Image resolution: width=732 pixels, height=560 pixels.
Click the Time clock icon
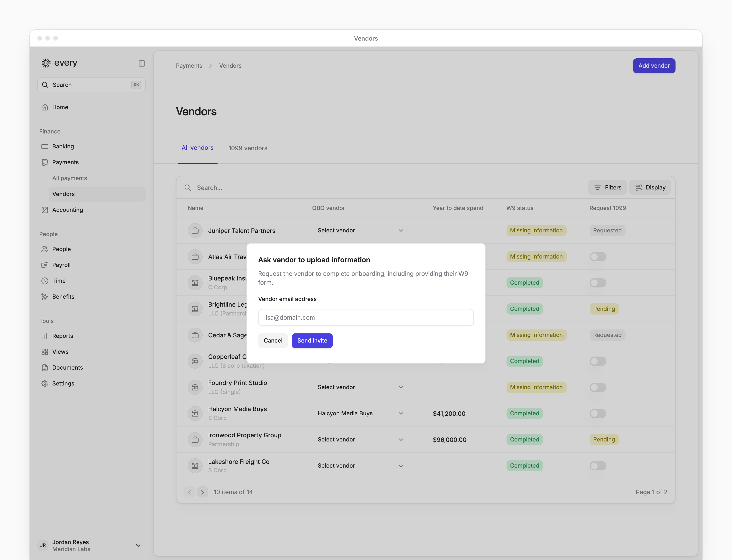tap(45, 281)
